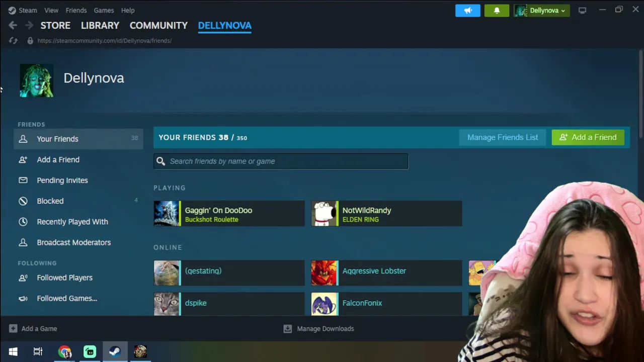Click the Add a Friend sidebar icon
644x362 pixels.
(23, 159)
